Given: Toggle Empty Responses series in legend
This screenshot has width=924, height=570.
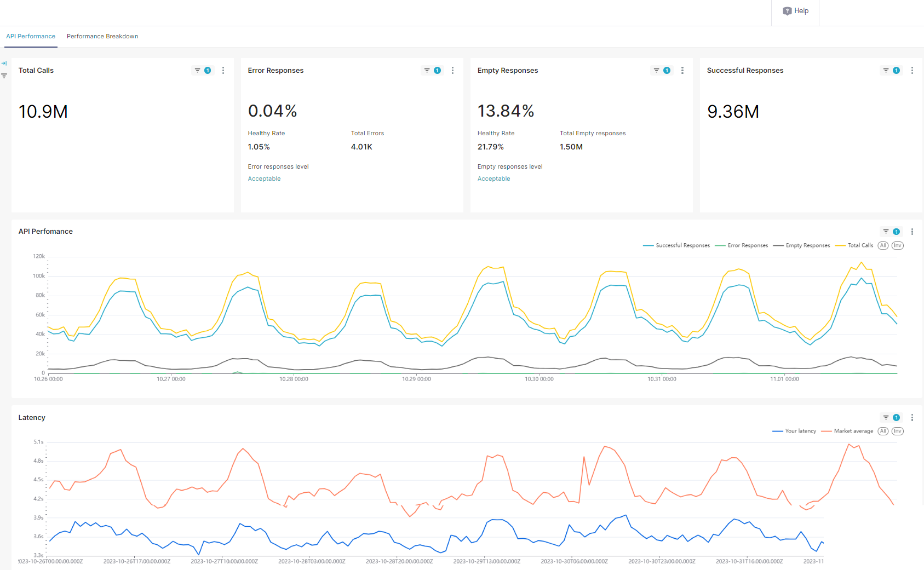Looking at the screenshot, I should point(801,245).
